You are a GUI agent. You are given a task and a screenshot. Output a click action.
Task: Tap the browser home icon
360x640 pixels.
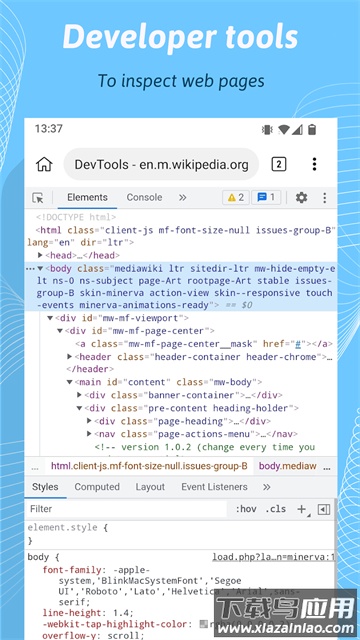[44, 164]
